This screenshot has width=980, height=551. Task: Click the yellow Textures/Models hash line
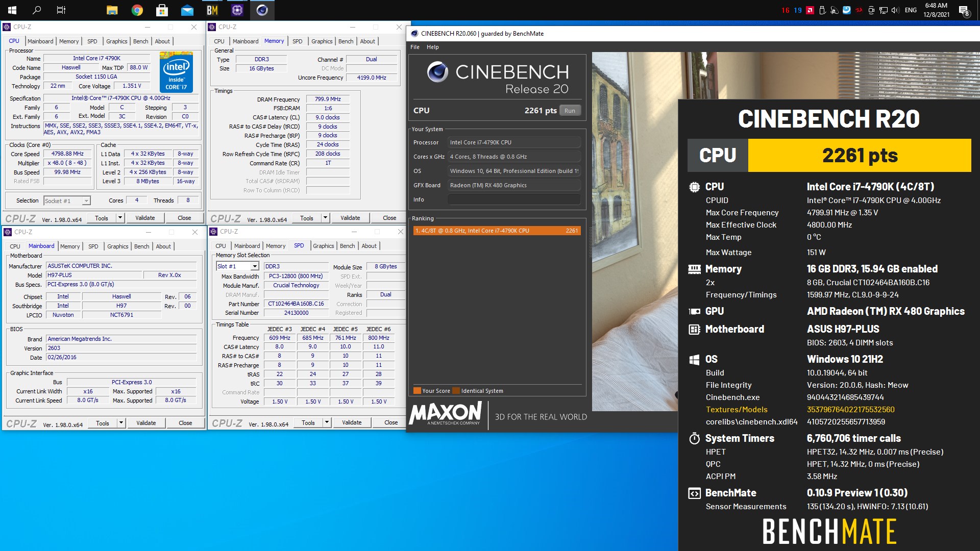[x=800, y=410]
